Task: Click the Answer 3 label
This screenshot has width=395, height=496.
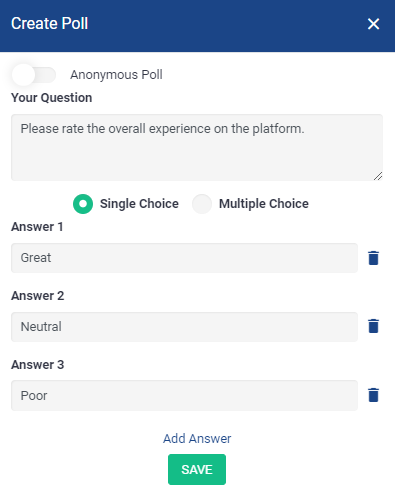Action: click(38, 365)
